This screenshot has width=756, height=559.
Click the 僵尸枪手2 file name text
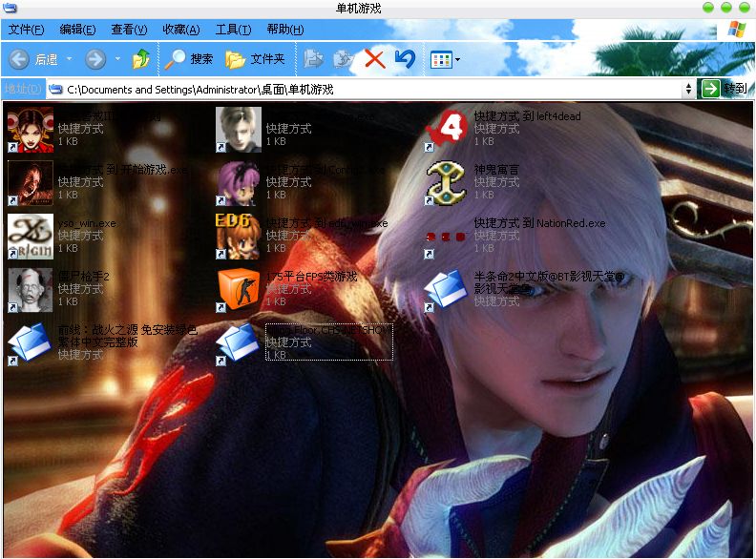coord(84,277)
